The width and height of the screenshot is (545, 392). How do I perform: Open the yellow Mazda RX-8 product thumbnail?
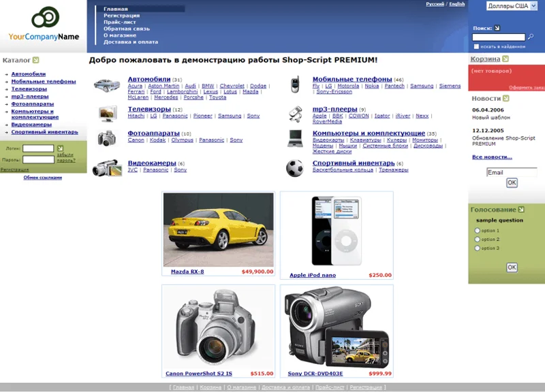click(x=218, y=229)
